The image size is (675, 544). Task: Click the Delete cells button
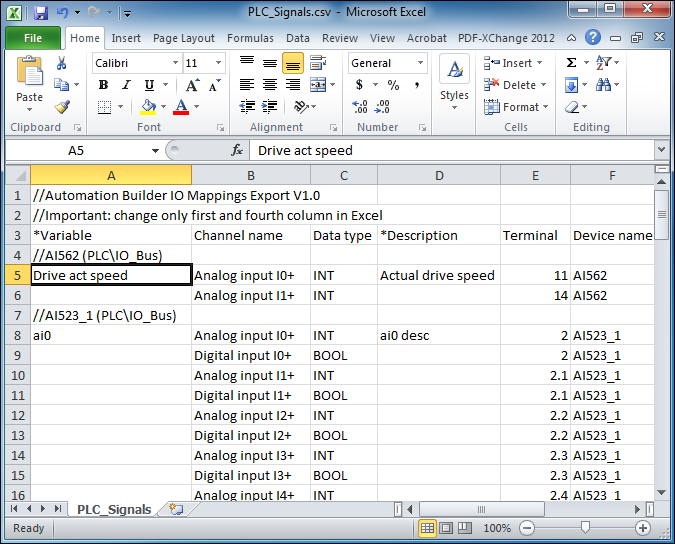[515, 85]
